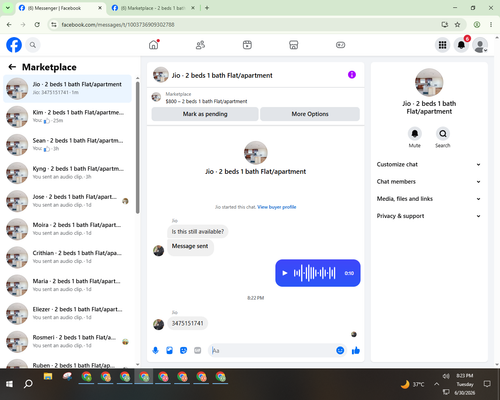Click the 3475151741 message bubble
This screenshot has width=500, height=400.
(187, 323)
